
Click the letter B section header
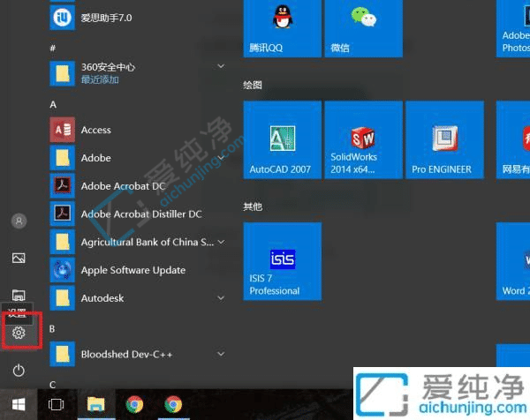pos(52,329)
